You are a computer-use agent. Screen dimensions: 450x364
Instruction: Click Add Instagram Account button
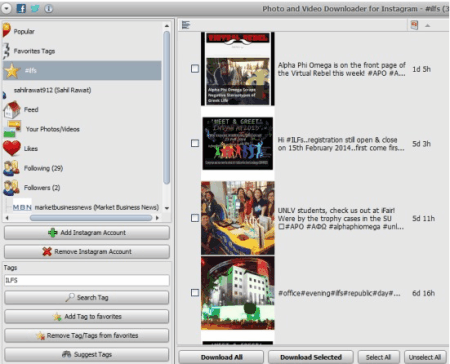coord(87,233)
